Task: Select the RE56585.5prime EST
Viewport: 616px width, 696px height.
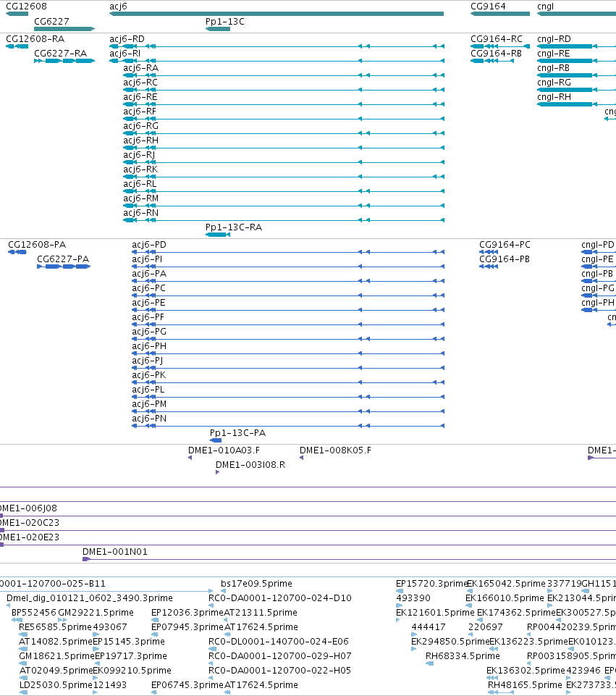Action: coord(22,634)
